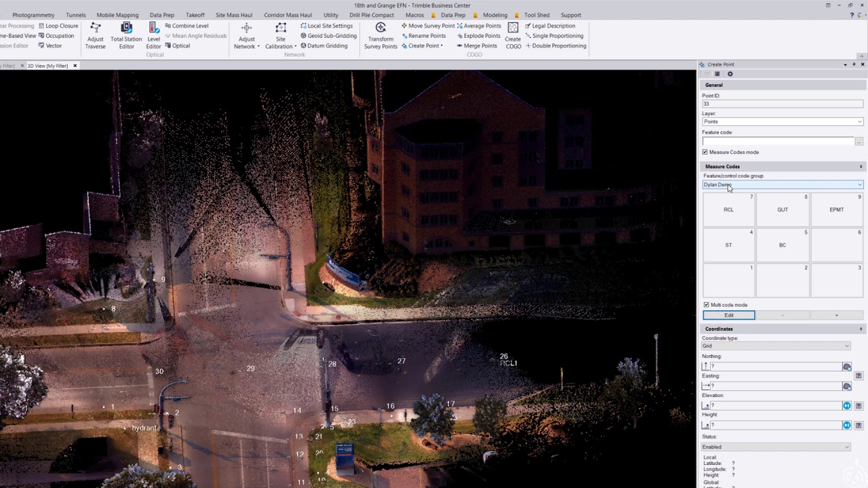Click into the Feature code field
The width and height of the screenshot is (868, 488).
778,141
